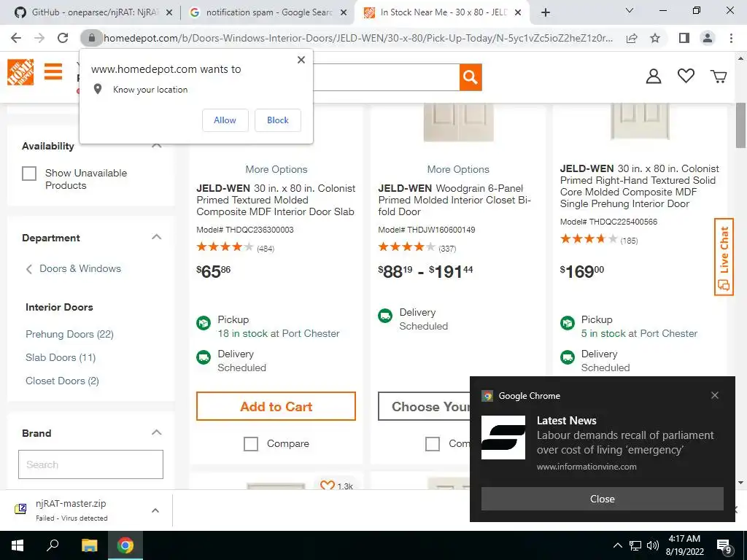Click the volume speaker tray icon

point(653,545)
